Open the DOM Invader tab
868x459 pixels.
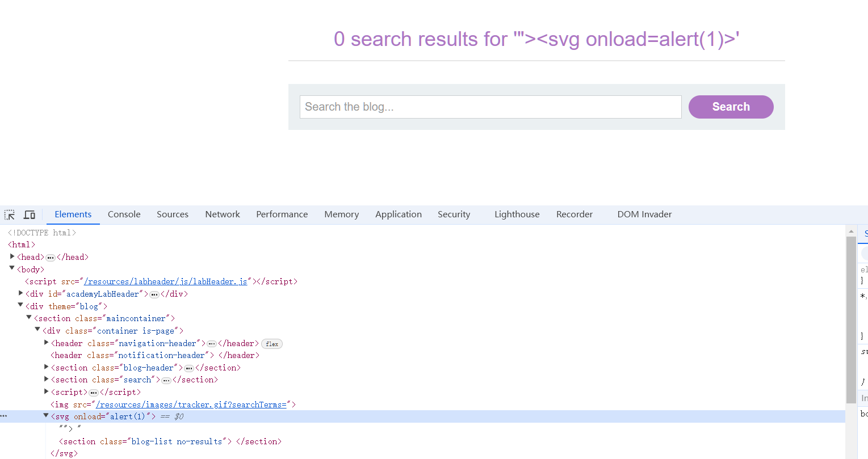644,214
